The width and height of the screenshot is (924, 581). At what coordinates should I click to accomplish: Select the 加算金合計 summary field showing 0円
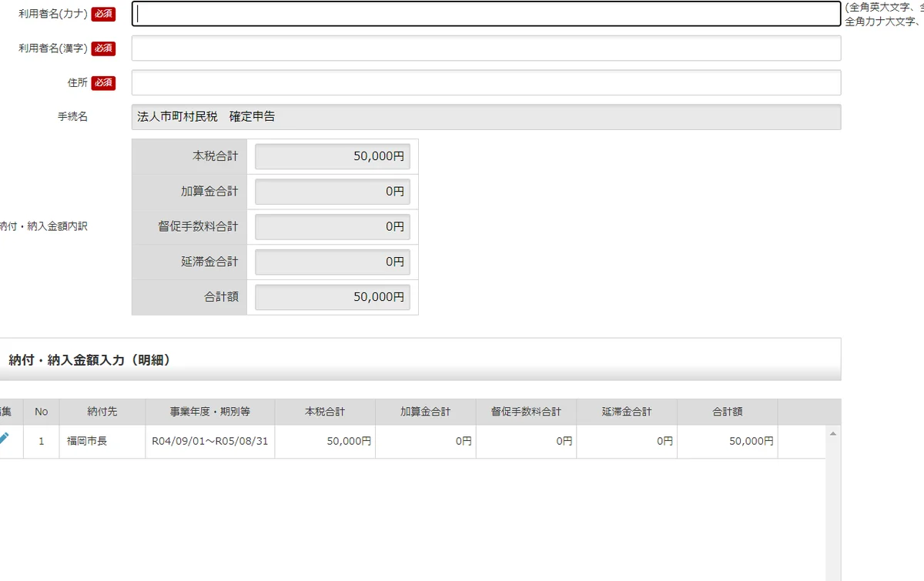[x=333, y=192]
